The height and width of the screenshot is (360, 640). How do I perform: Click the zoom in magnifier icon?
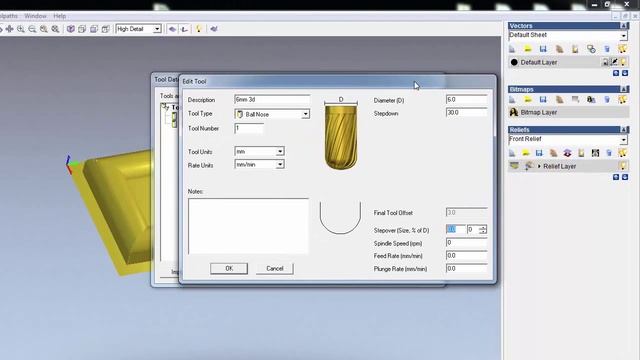pos(21,29)
